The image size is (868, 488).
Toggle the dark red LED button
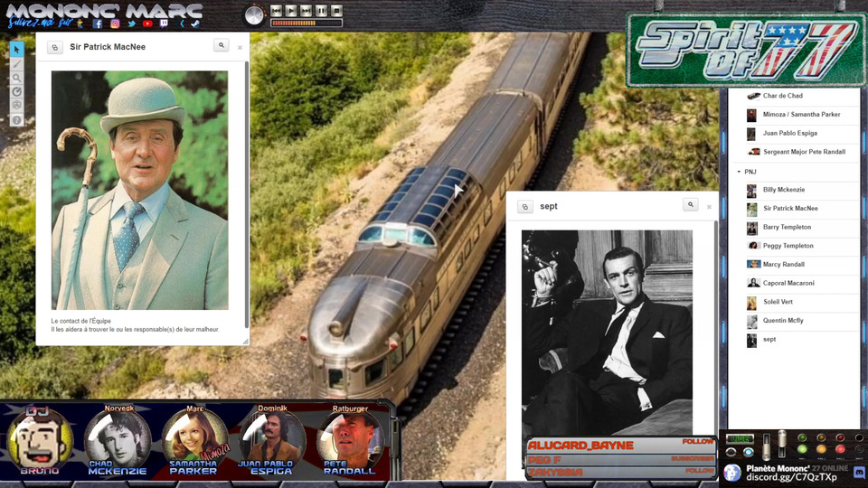point(840,437)
